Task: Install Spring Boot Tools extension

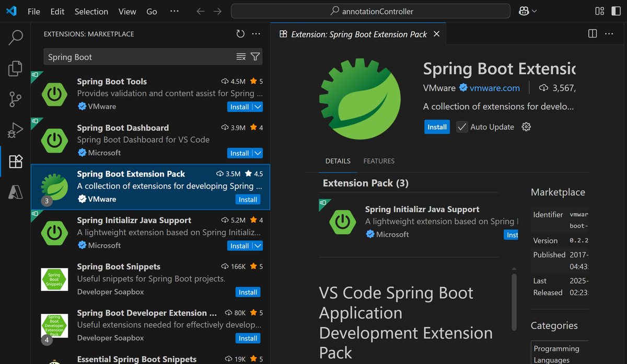Action: point(240,107)
